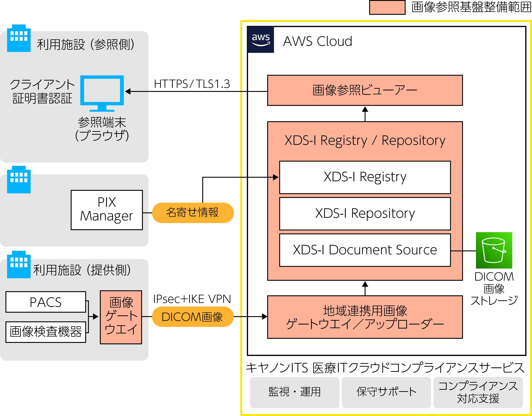This screenshot has height=416, width=532.
Task: Click the legend color swatch 画像参照基盤整備範囲
Action: point(387,8)
